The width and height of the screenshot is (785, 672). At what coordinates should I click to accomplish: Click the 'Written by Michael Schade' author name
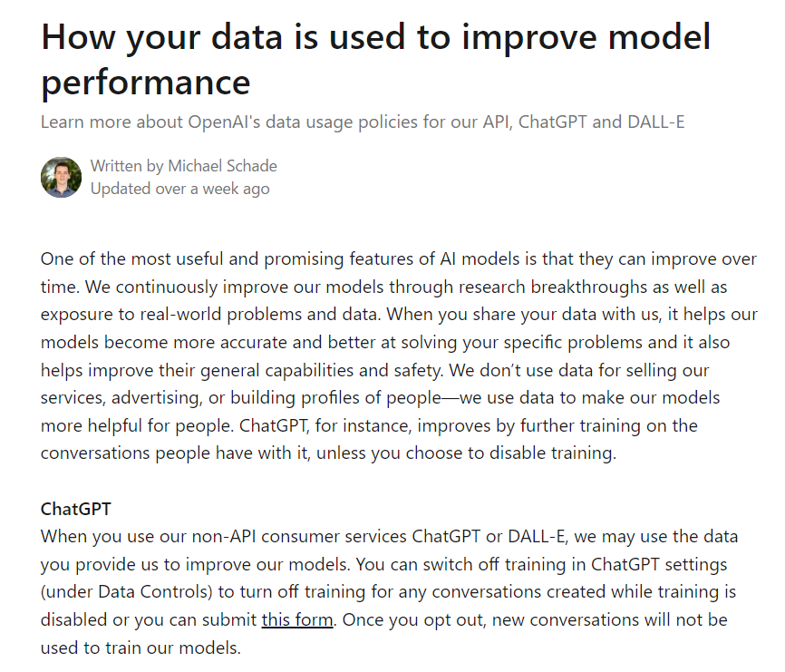184,166
